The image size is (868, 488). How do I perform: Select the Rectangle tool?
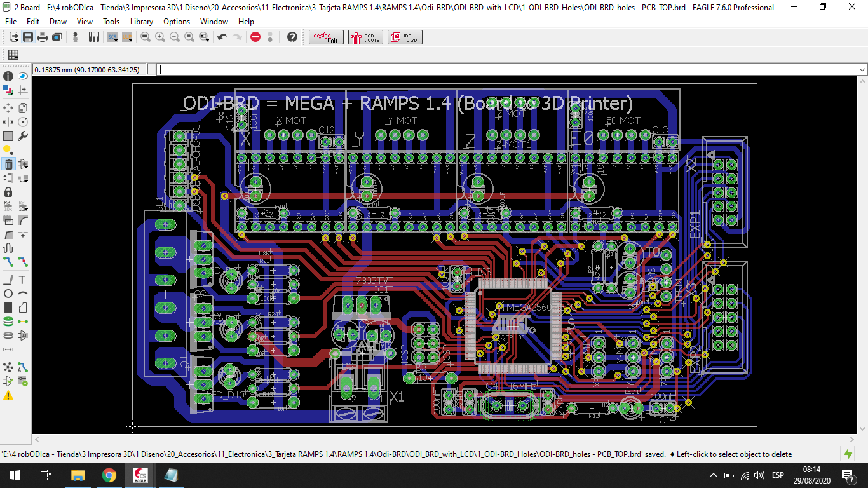click(x=8, y=308)
